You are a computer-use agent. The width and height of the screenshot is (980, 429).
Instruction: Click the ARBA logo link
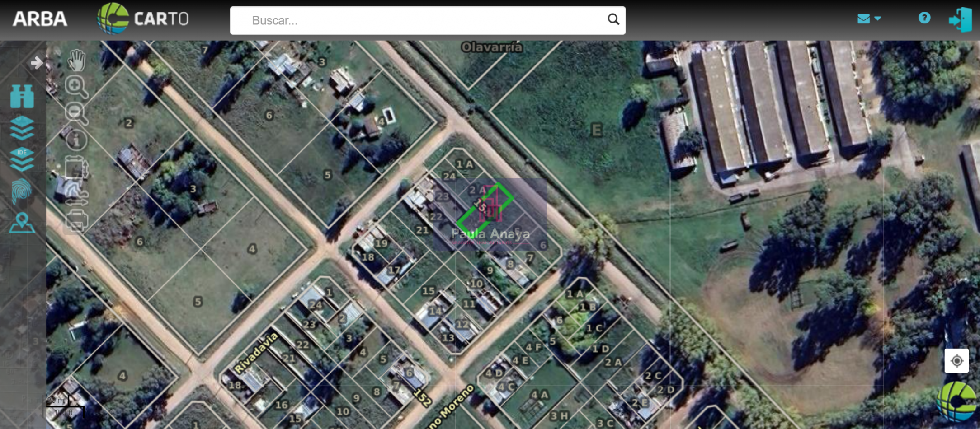point(40,19)
